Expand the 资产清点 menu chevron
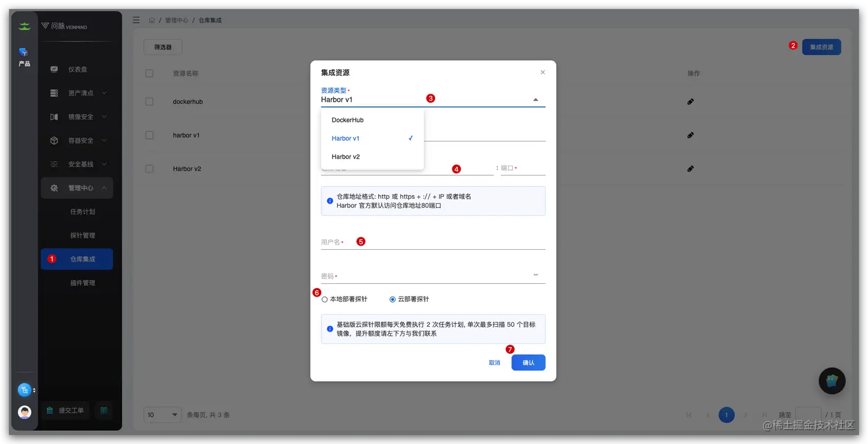The image size is (868, 444). (104, 93)
